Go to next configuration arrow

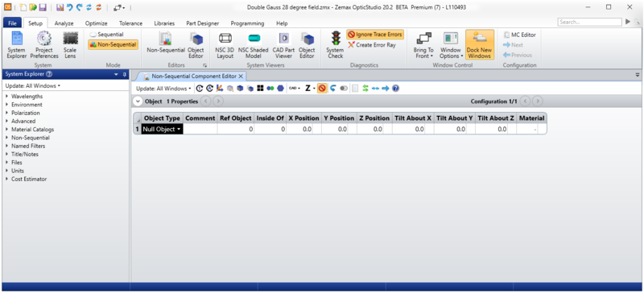click(x=537, y=101)
